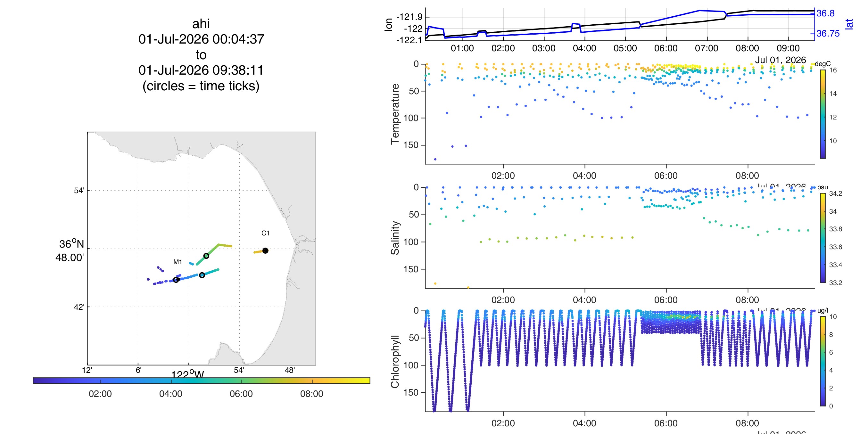
Task: Click the temperature degC colorbar
Action: point(823,114)
